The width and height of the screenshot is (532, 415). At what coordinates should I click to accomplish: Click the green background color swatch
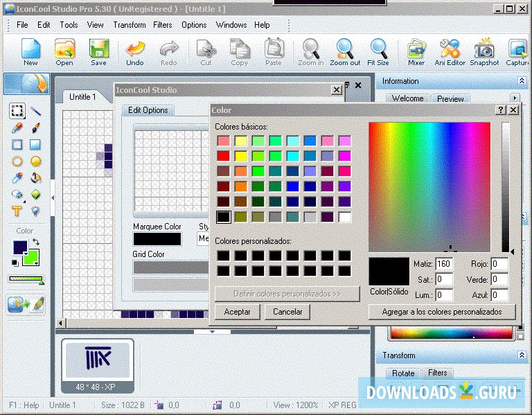point(31,257)
